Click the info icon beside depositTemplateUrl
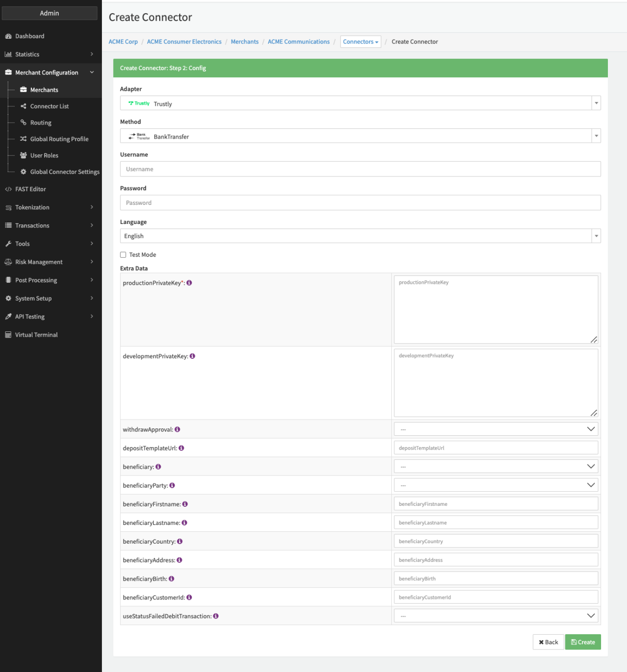The height and width of the screenshot is (672, 627). pos(181,448)
